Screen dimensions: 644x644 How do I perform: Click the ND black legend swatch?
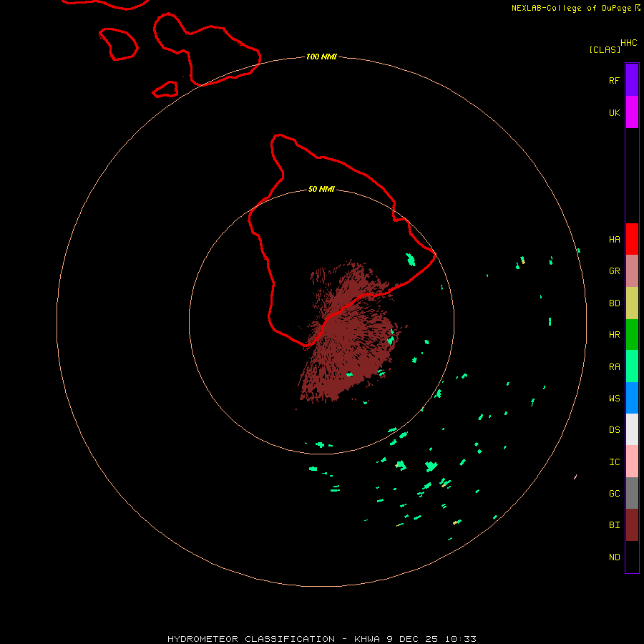pos(632,557)
